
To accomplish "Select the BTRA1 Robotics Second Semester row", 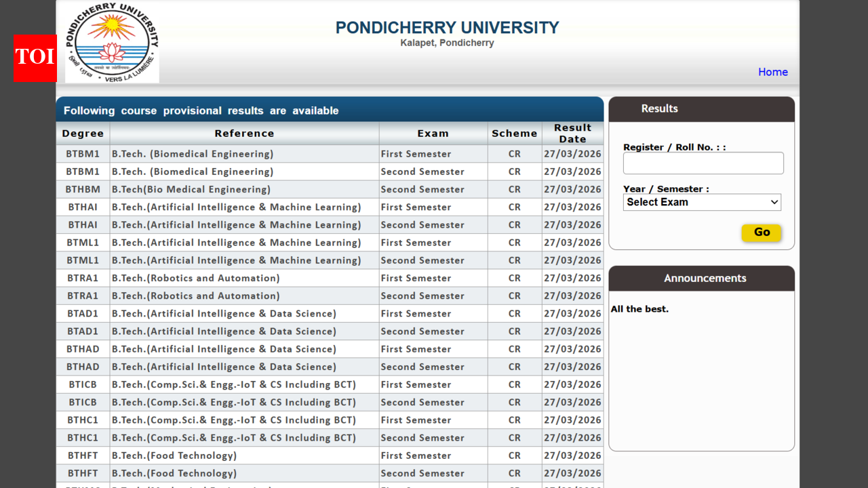I will pyautogui.click(x=244, y=296).
